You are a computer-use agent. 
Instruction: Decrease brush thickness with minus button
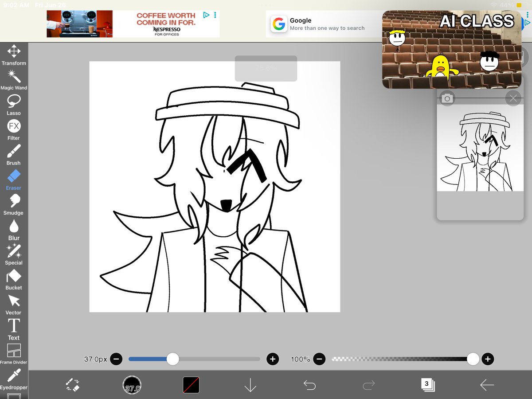click(x=116, y=359)
